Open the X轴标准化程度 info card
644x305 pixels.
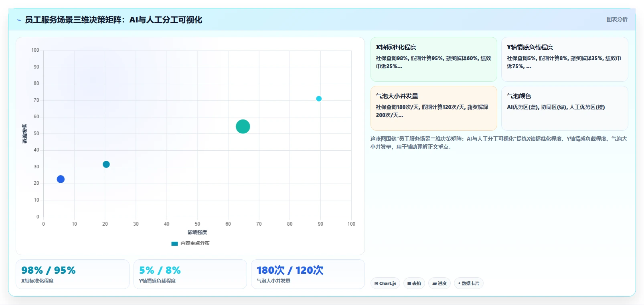click(434, 59)
